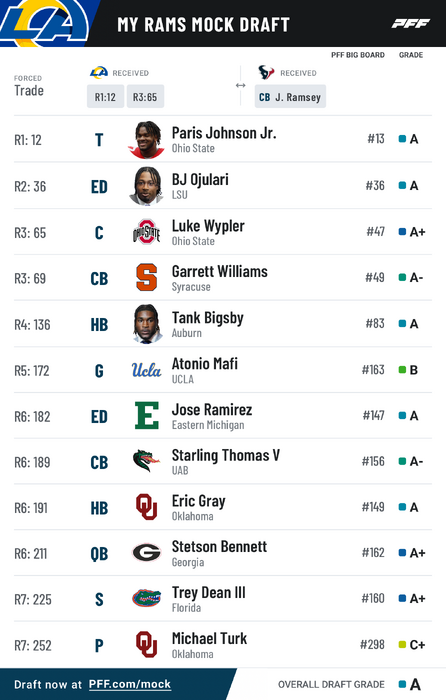Click the PFF logo at top right
This screenshot has height=700, width=446.
coord(411,23)
